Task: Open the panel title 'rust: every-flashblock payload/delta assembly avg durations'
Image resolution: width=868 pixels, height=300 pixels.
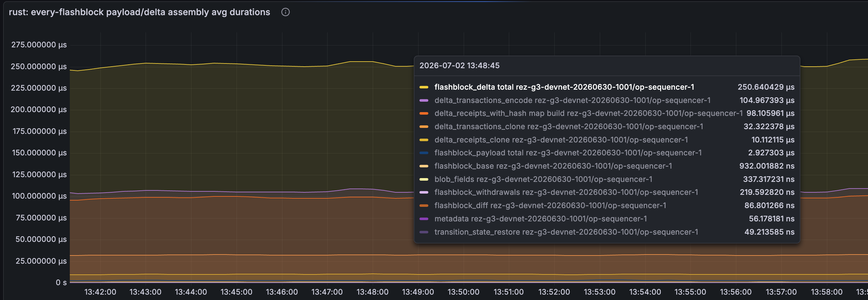Action: tap(140, 12)
